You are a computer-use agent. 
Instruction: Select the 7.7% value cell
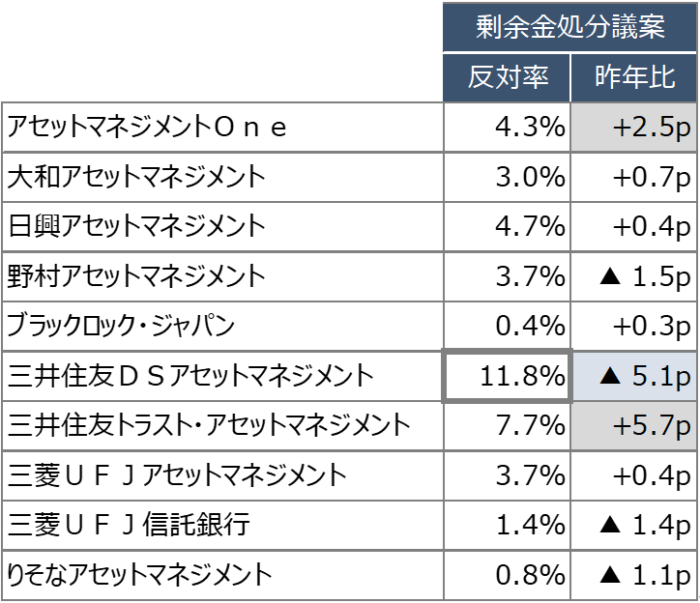[x=507, y=425]
